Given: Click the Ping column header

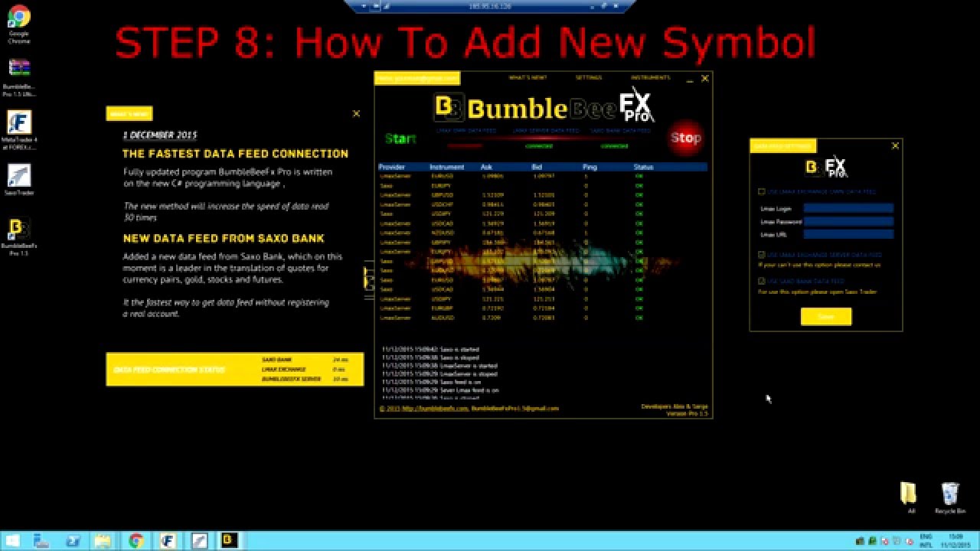Looking at the screenshot, I should tap(590, 167).
